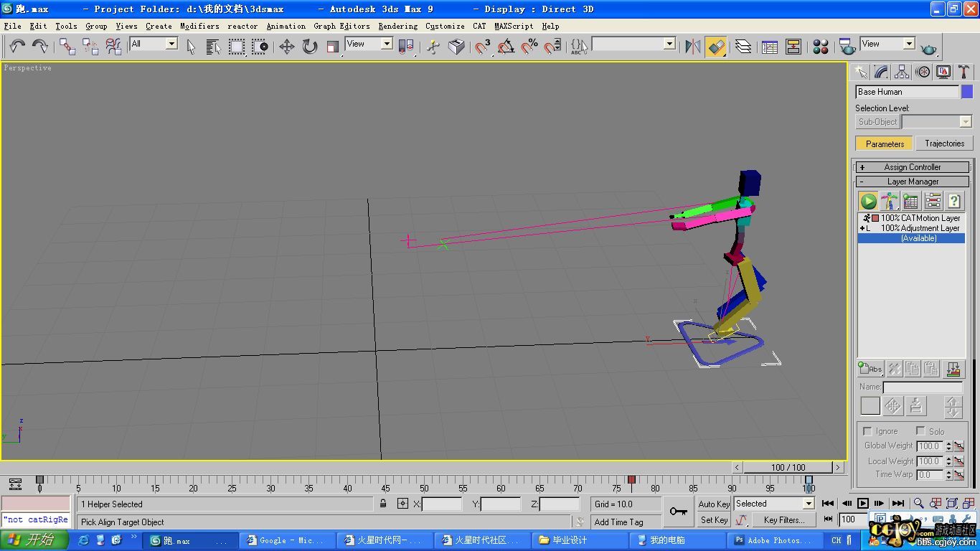This screenshot has height=551, width=980.
Task: Toggle the Percent Snap icon
Action: tap(529, 47)
